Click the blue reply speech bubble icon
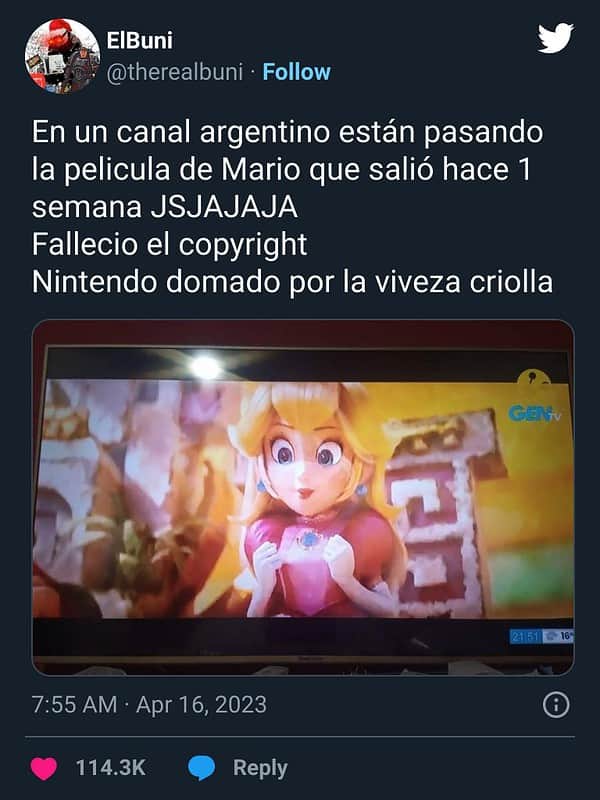The image size is (600, 800). pos(201,768)
